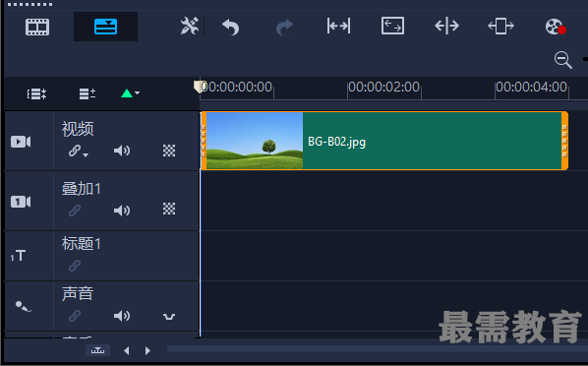Open the track manager add/remove tracks
The height and width of the screenshot is (366, 588).
[x=88, y=93]
